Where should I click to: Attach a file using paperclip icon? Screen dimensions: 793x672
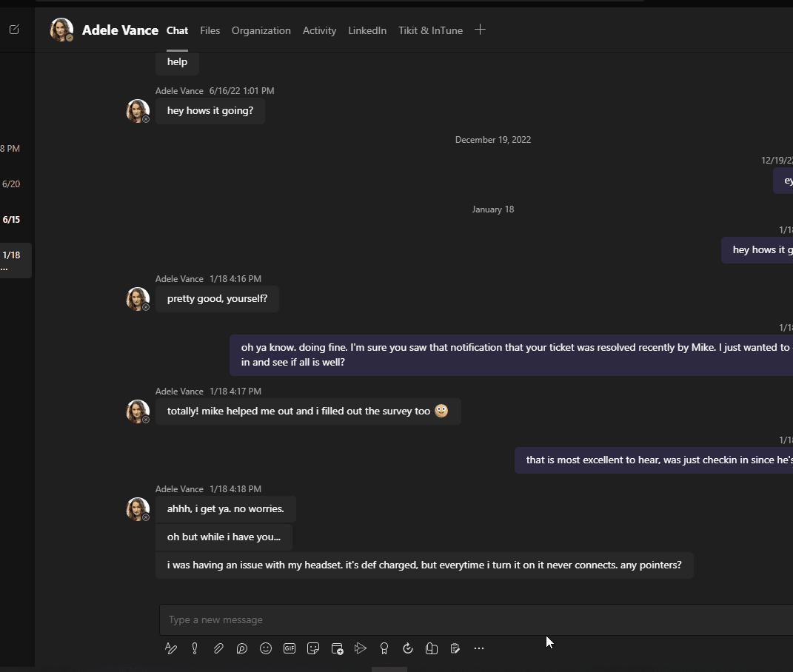218,648
